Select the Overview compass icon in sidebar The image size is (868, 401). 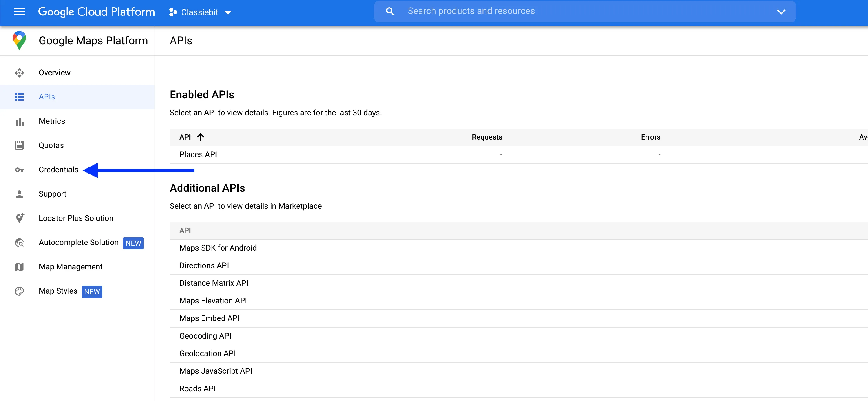(19, 72)
